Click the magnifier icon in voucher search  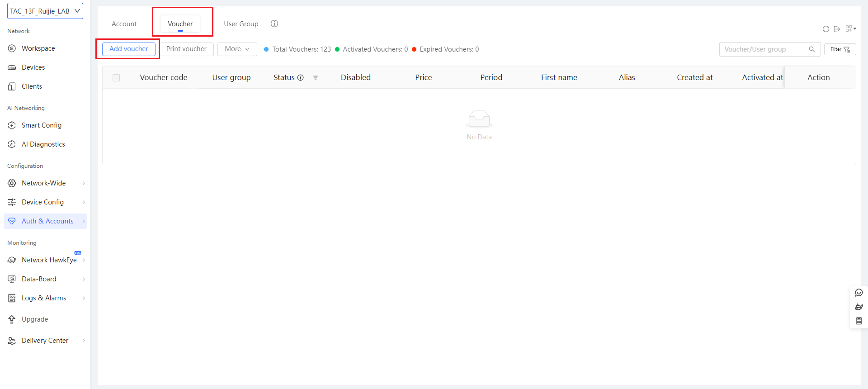coord(812,49)
